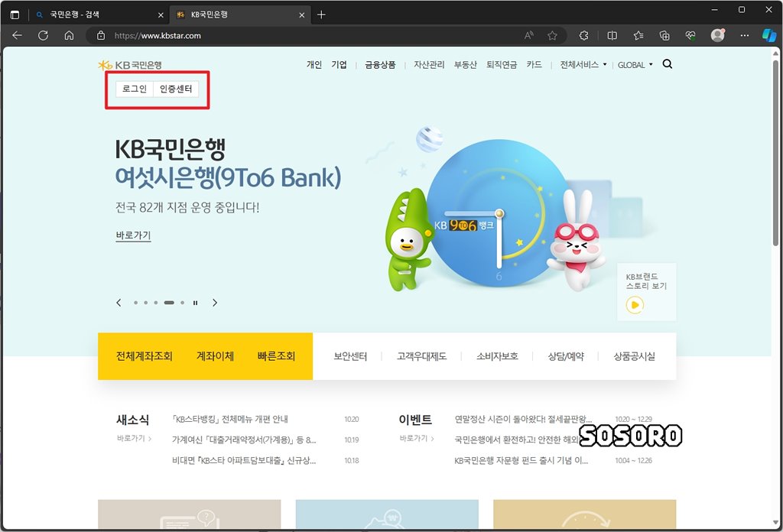Open the 부동산 menu
Screen dimensions: 783x532
(466, 64)
